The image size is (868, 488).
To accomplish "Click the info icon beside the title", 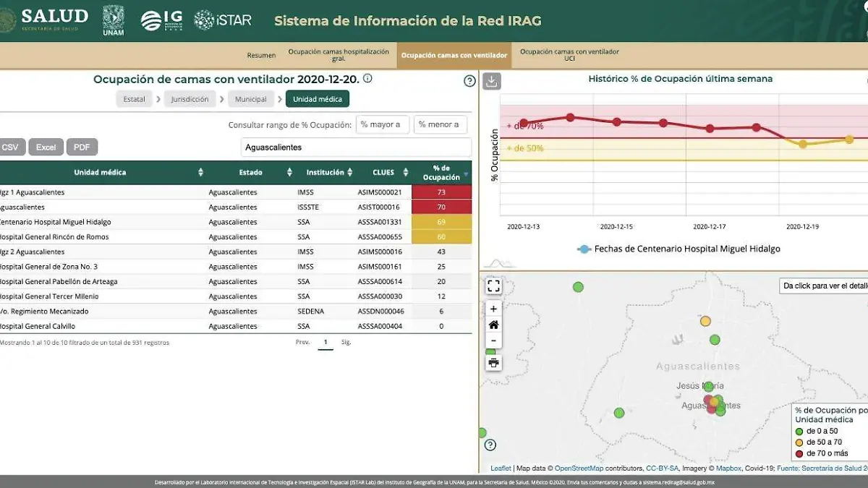I will [x=367, y=79].
